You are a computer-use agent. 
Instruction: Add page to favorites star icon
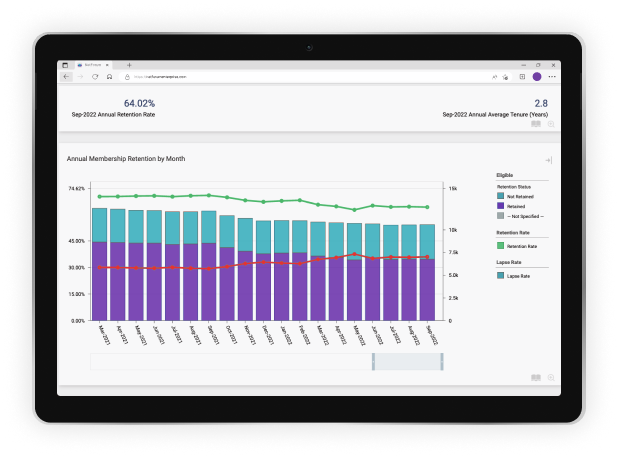coord(505,77)
